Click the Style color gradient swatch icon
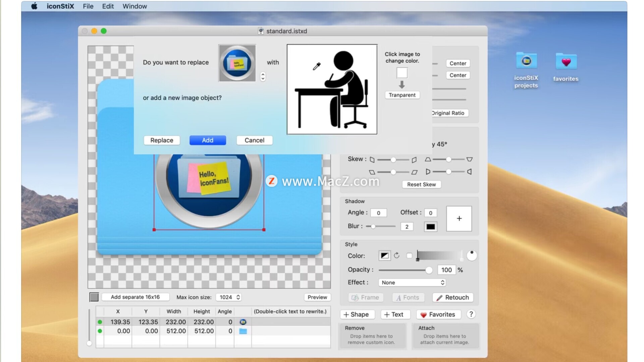Viewport: 644px width, 362px height. pyautogui.click(x=385, y=256)
